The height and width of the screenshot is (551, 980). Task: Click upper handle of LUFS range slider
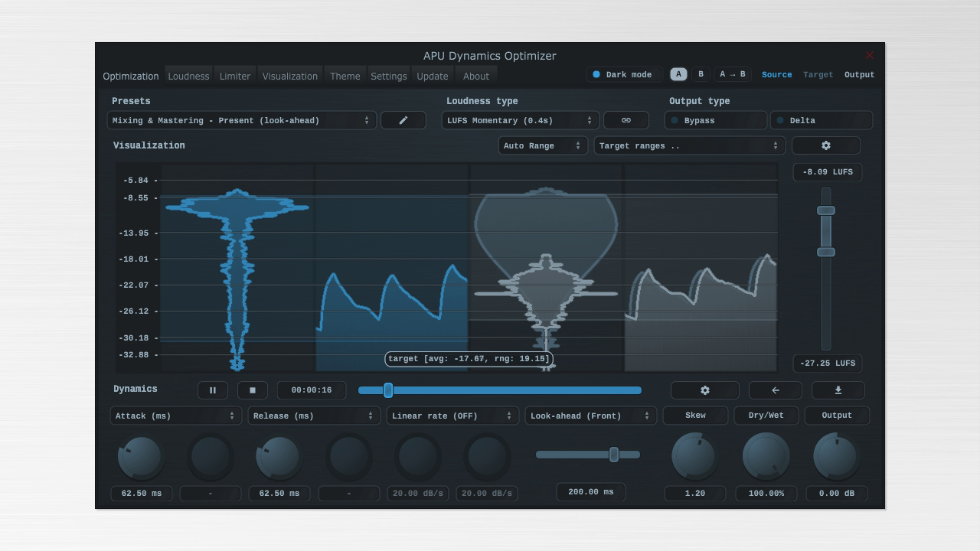point(826,210)
